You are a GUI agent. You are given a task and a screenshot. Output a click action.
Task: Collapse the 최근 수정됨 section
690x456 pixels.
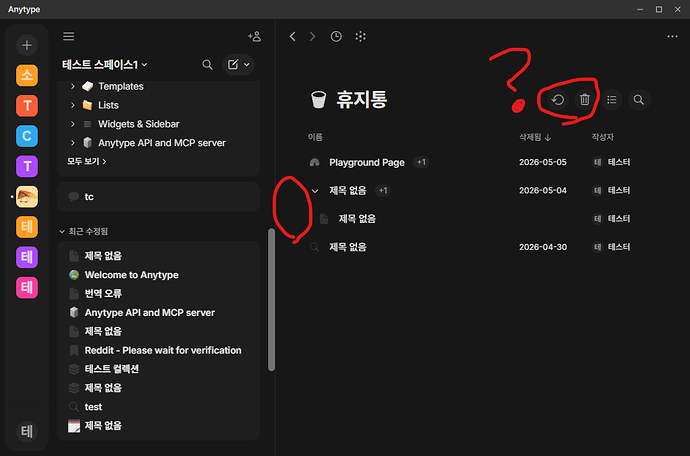62,232
